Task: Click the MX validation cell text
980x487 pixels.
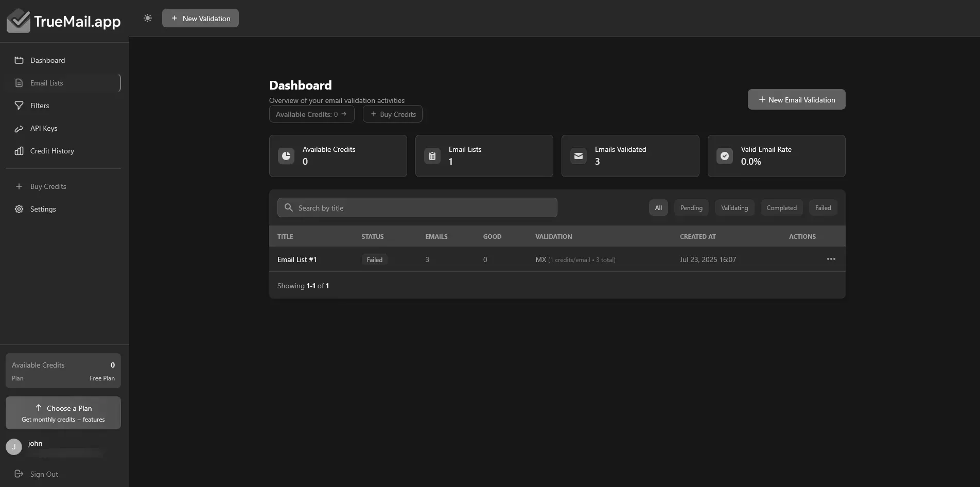Action: pyautogui.click(x=575, y=259)
